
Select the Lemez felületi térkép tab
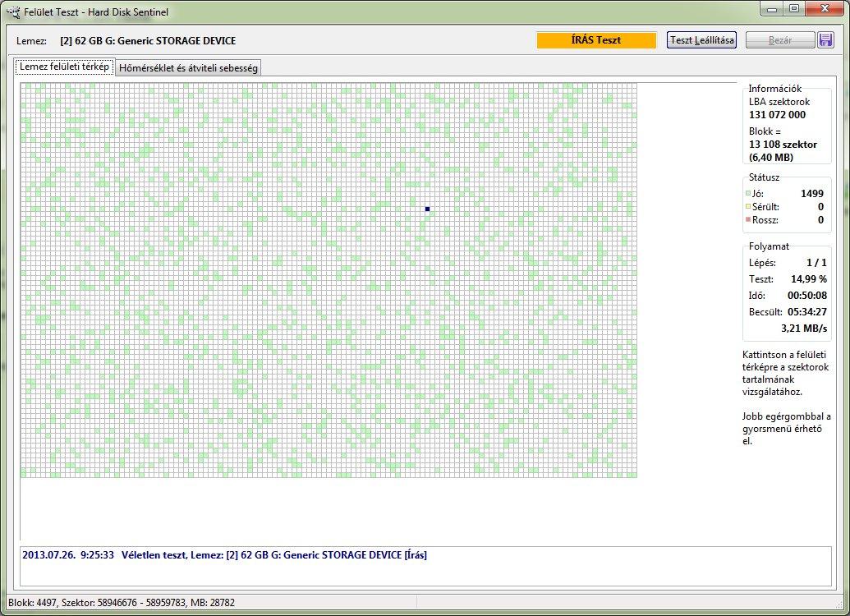[65, 67]
